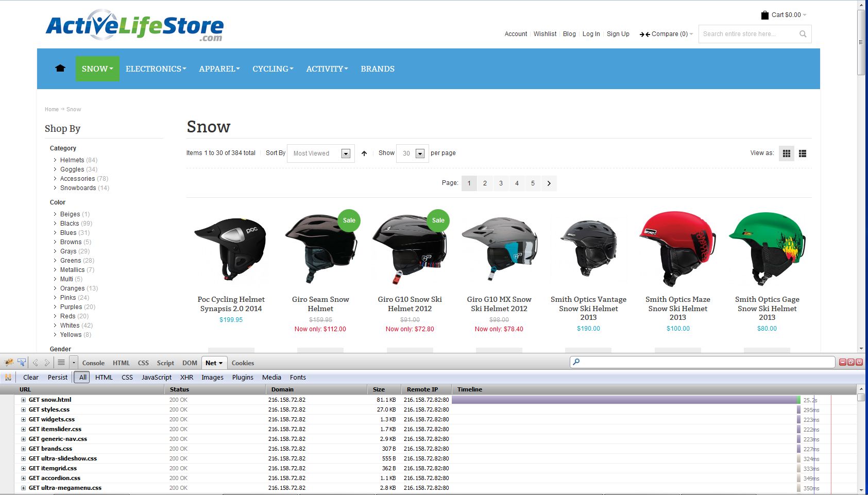Filter Net requests by XHR

point(186,377)
